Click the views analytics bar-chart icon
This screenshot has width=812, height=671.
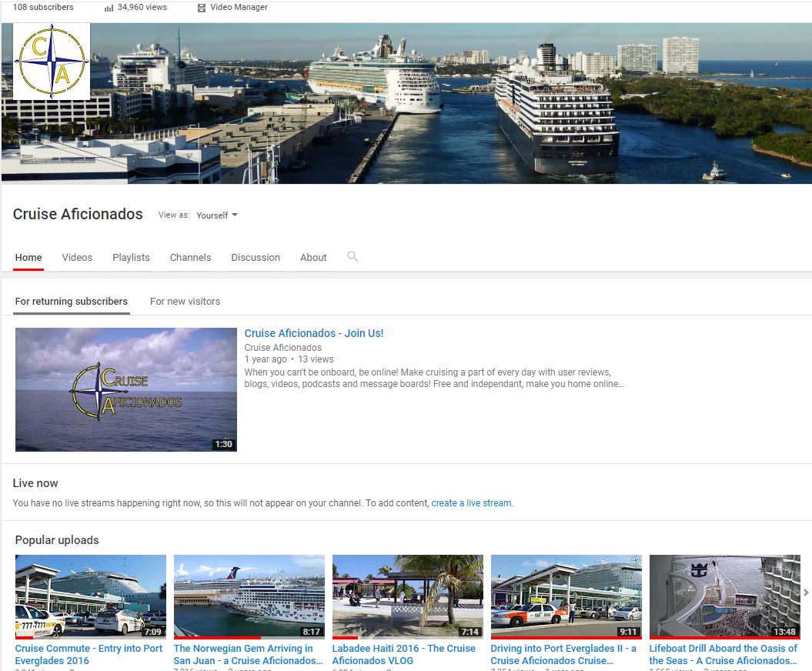point(109,8)
